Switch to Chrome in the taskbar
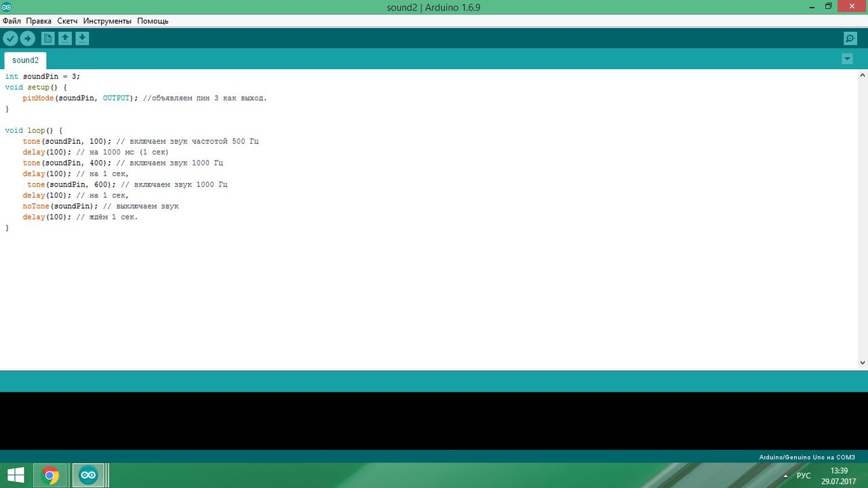Viewport: 868px width, 488px height. pyautogui.click(x=50, y=475)
